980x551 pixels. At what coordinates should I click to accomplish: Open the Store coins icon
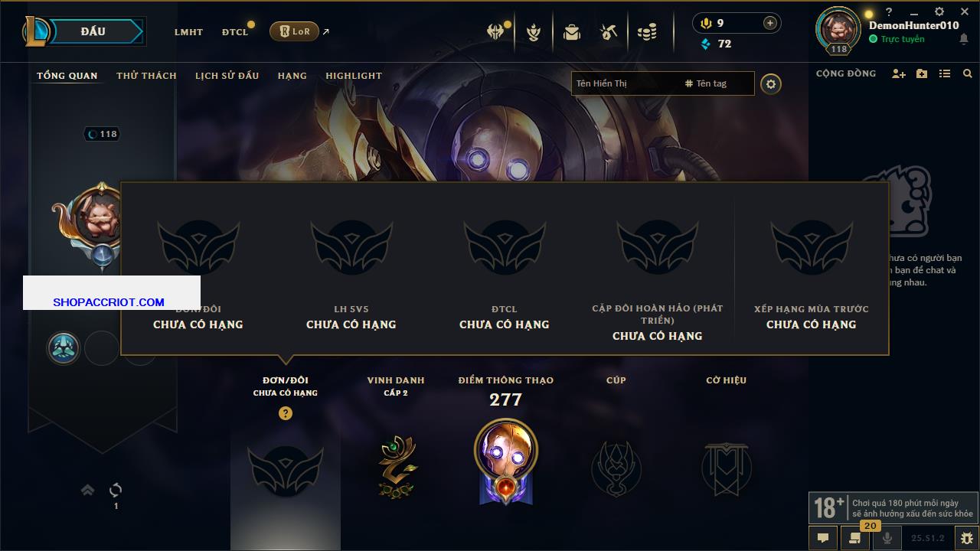coord(647,32)
